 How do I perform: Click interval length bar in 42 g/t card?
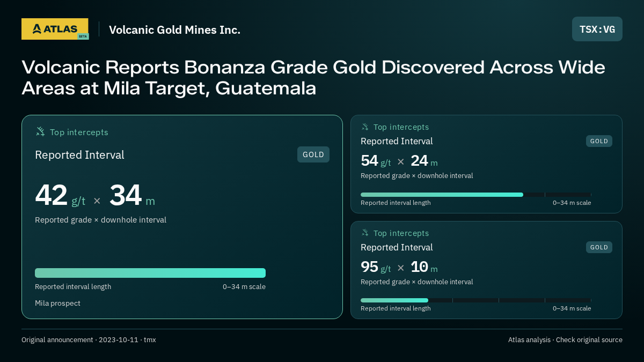pyautogui.click(x=150, y=273)
